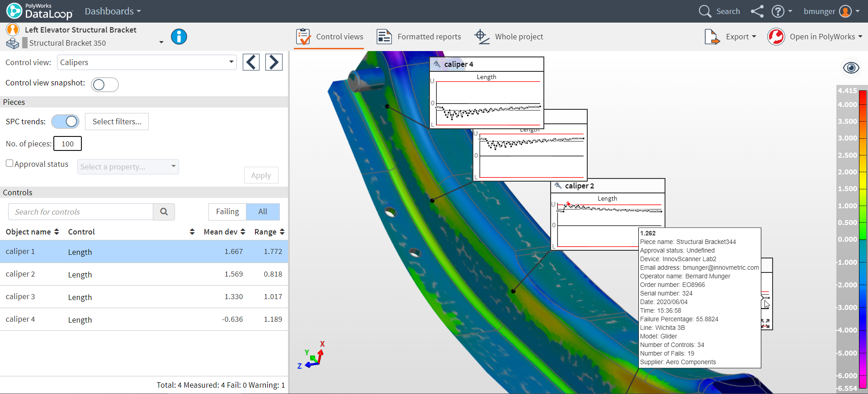Open the Export dropdown
This screenshot has height=394, width=868.
click(x=731, y=37)
